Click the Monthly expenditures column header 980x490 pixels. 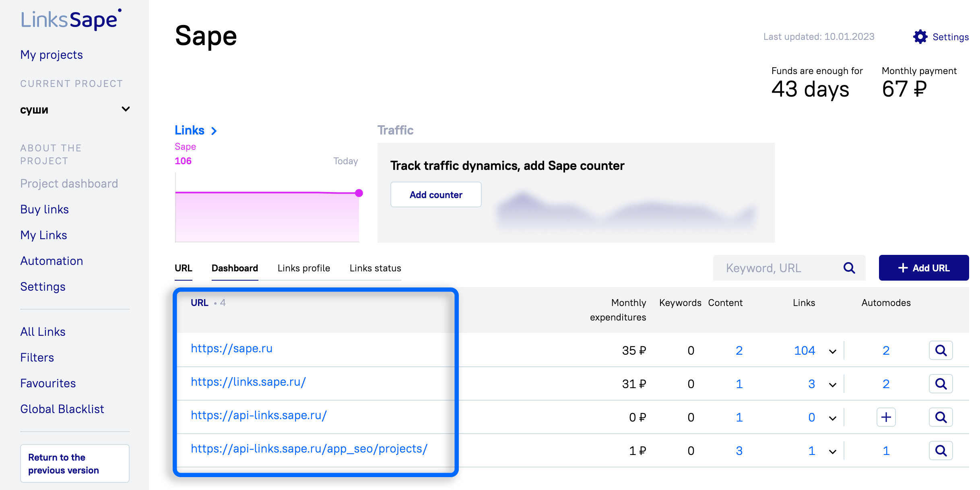point(618,310)
